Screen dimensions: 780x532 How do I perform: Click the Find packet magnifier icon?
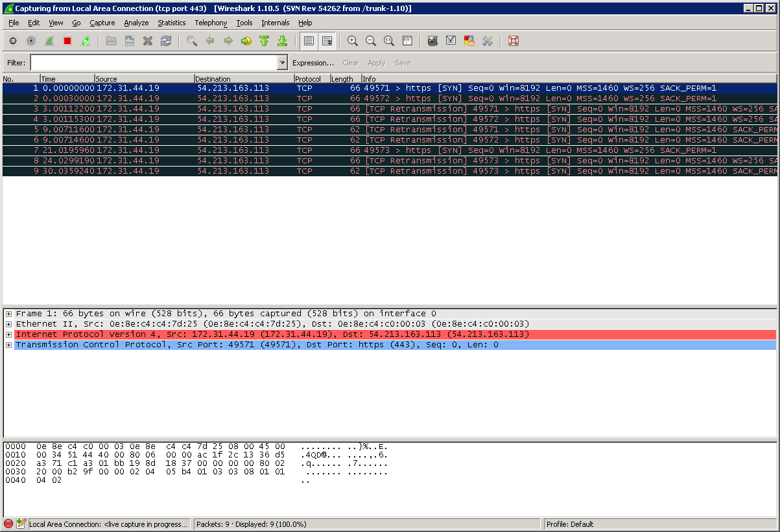[191, 41]
